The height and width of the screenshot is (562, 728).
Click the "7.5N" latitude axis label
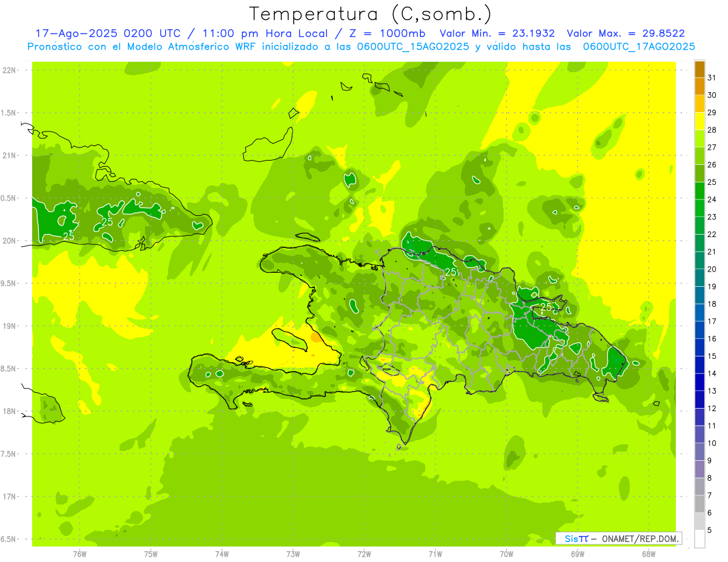coord(8,455)
